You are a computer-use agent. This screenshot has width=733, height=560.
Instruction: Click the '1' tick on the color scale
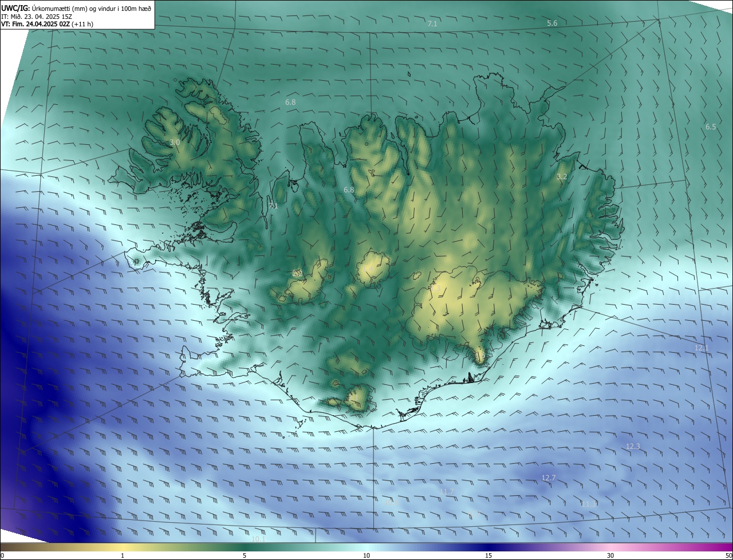(x=123, y=555)
